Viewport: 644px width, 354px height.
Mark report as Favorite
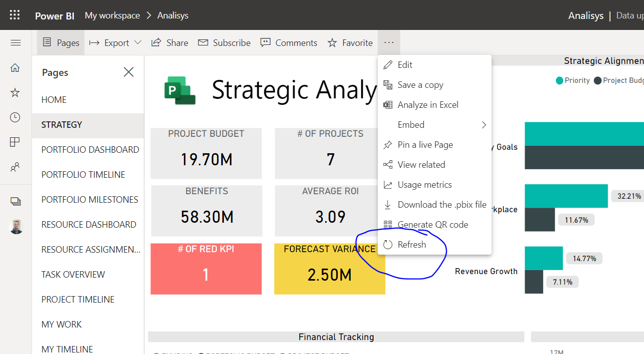click(x=350, y=43)
